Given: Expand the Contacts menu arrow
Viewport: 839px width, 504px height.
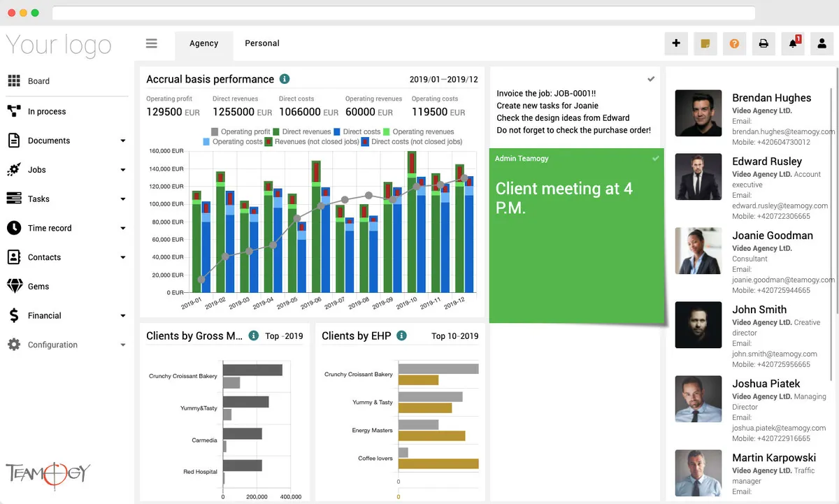Looking at the screenshot, I should tap(123, 257).
